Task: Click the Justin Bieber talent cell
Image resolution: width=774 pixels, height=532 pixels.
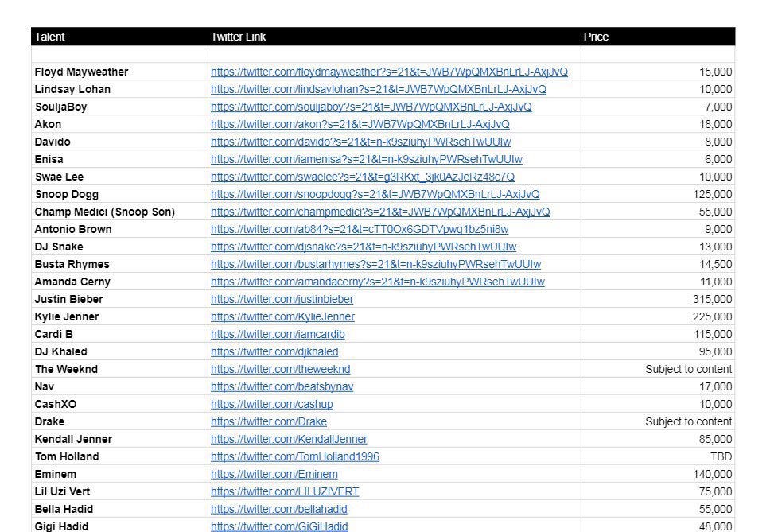Action: coord(119,300)
